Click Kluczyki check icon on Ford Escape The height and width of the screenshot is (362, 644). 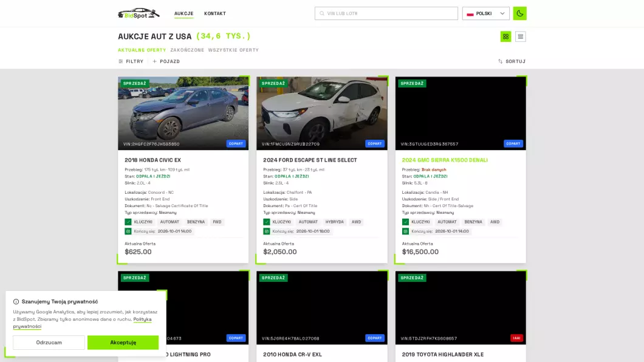point(267,222)
